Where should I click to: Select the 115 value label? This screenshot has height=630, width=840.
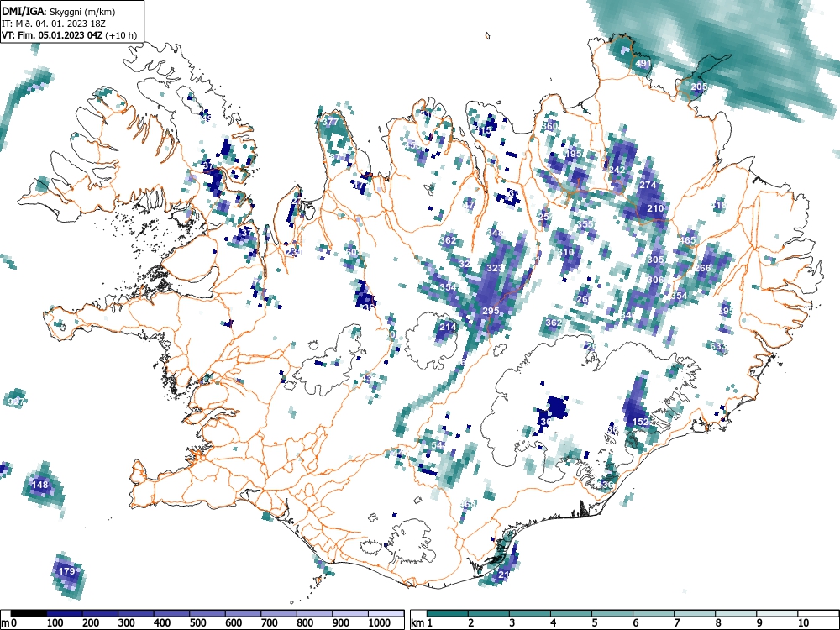(483, 131)
